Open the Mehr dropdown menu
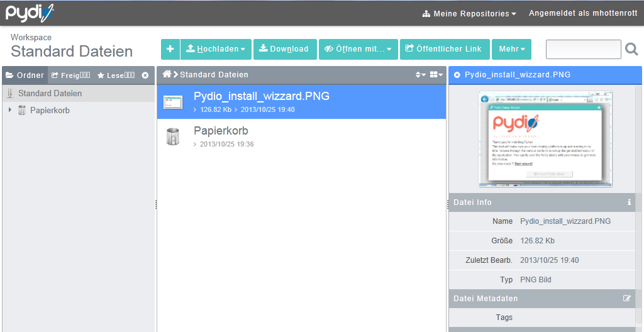Viewport: 644px width, 332px height. click(x=511, y=49)
